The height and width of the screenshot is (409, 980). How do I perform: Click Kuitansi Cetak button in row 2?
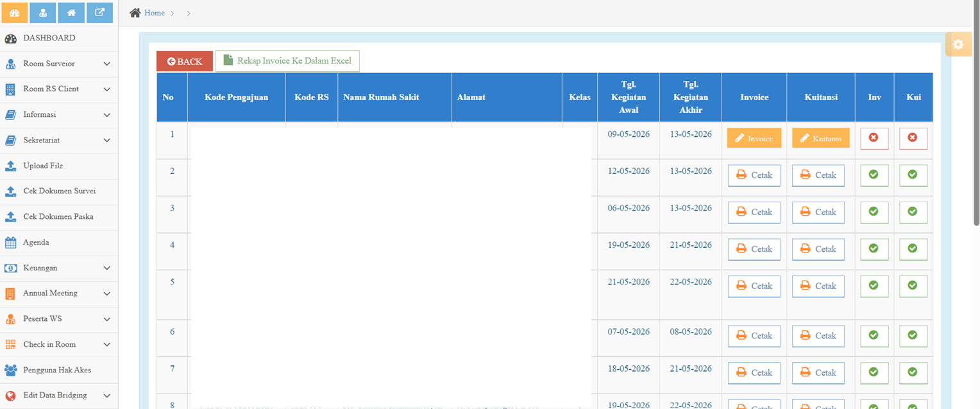[x=818, y=175]
